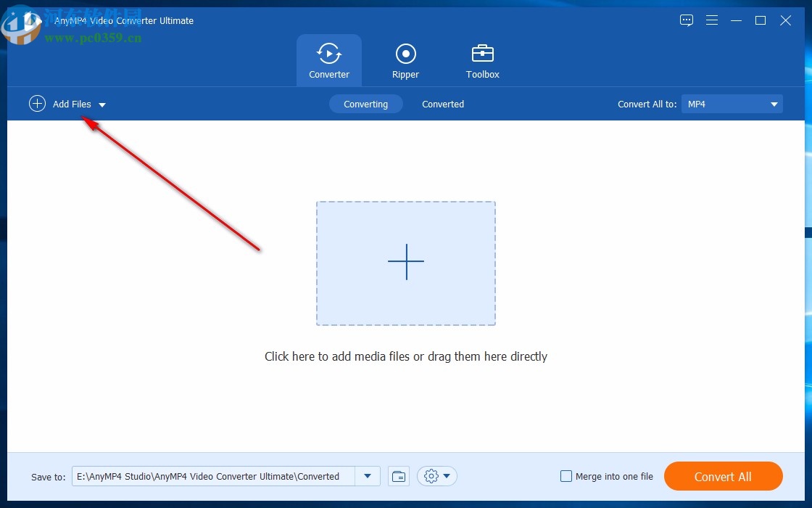Screen dimensions: 812x508
Task: Open the Convert All to format dropdown
Action: point(732,104)
